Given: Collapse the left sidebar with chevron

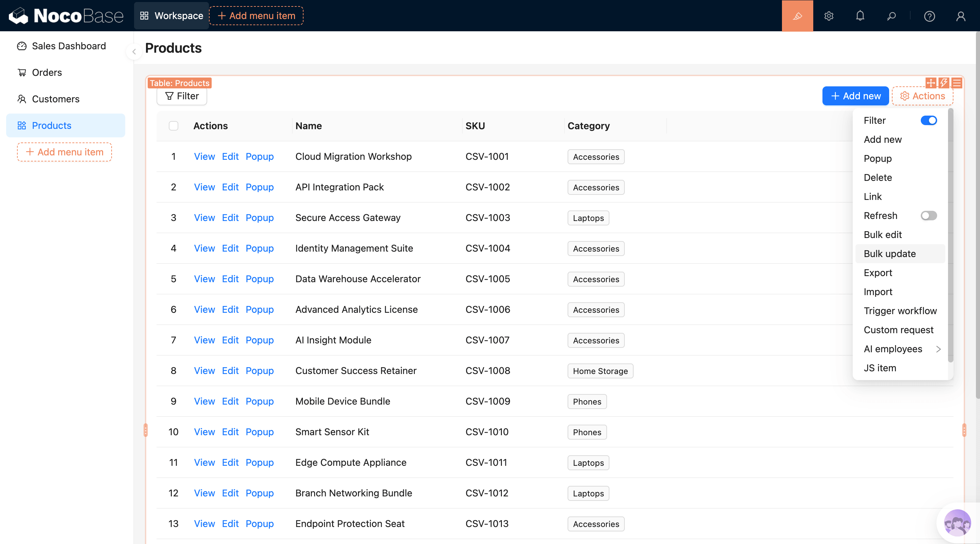Looking at the screenshot, I should (134, 52).
